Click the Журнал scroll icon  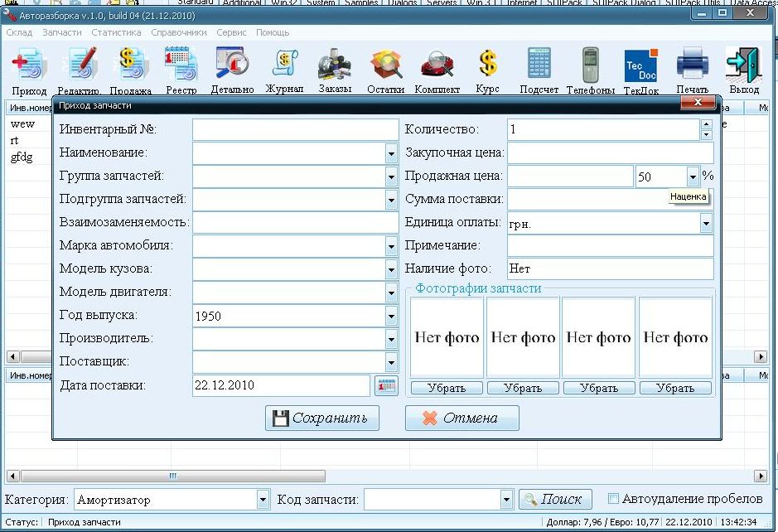[284, 65]
